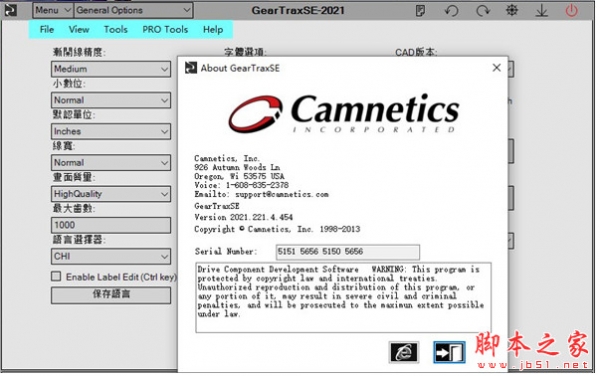600x376 pixels.
Task: Click the copyright warning text box
Action: click(x=343, y=297)
